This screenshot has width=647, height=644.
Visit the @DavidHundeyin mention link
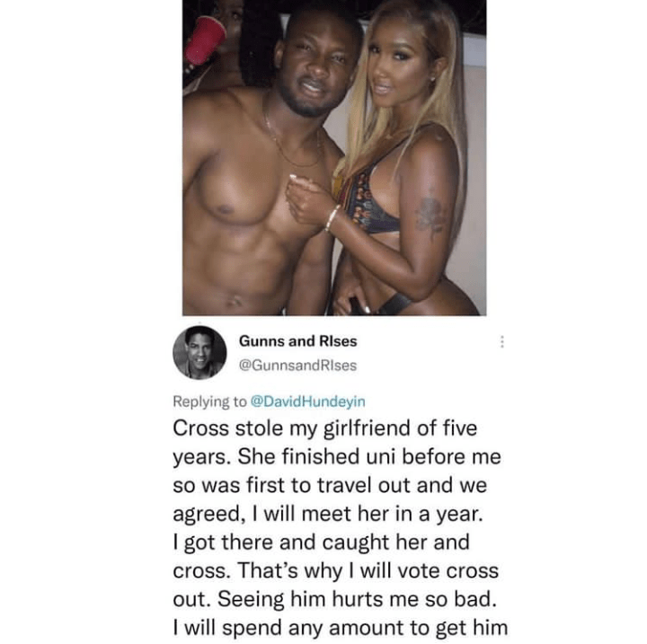pyautogui.click(x=308, y=401)
